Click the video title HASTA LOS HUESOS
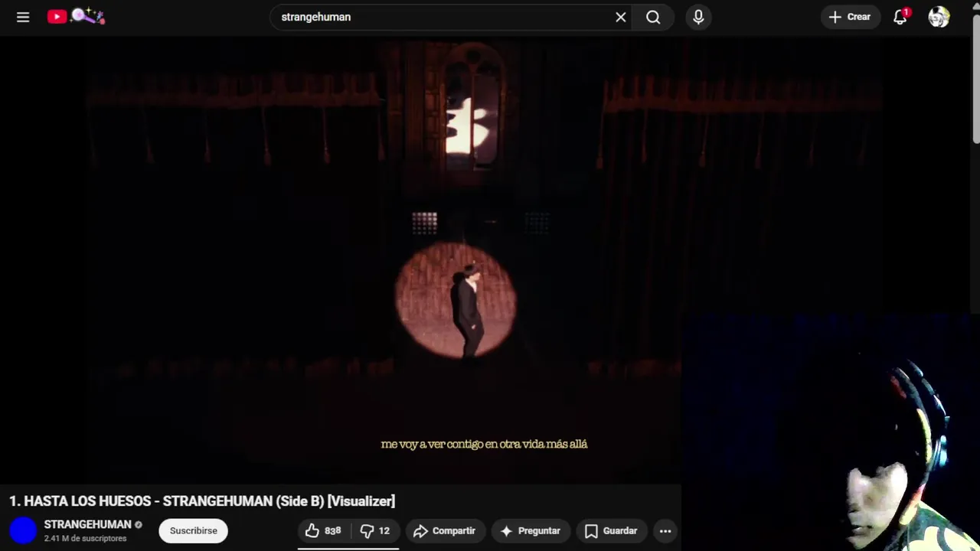This screenshot has height=551, width=980. point(202,501)
